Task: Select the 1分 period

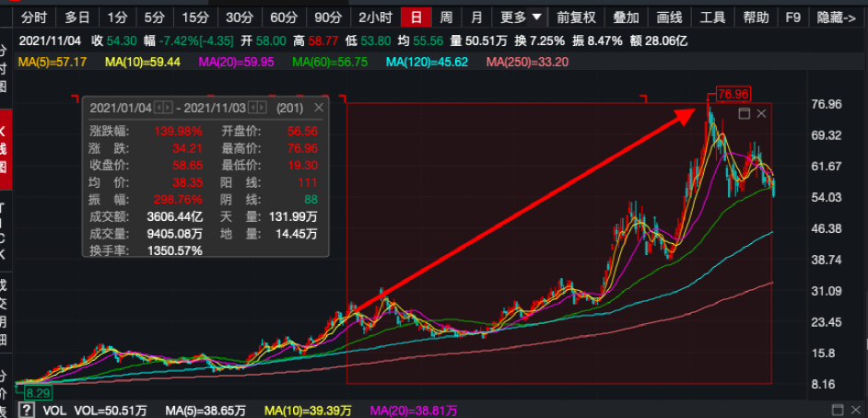Action: point(117,17)
